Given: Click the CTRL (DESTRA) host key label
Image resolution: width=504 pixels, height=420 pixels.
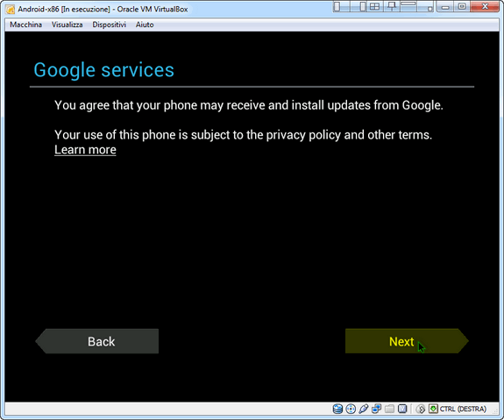Looking at the screenshot, I should click(463, 409).
